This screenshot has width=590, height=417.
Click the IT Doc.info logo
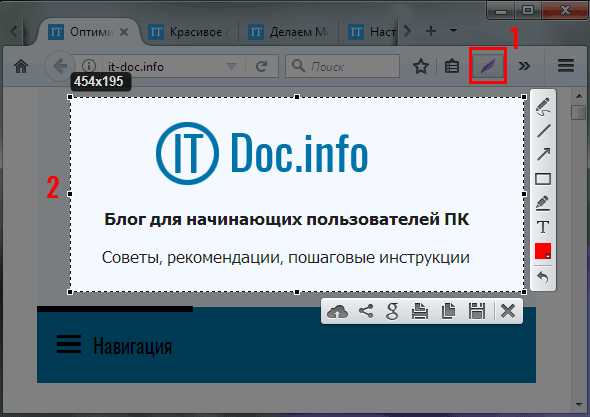tap(262, 154)
